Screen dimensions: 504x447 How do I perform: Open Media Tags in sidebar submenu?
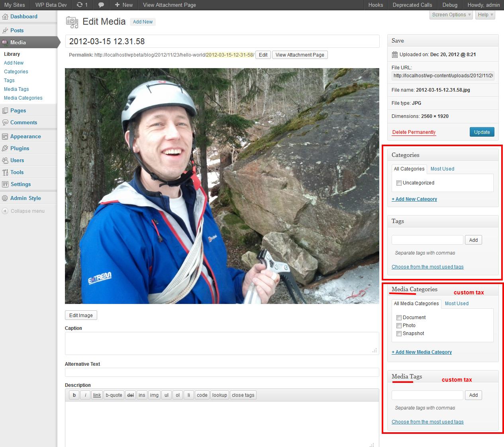(x=16, y=89)
